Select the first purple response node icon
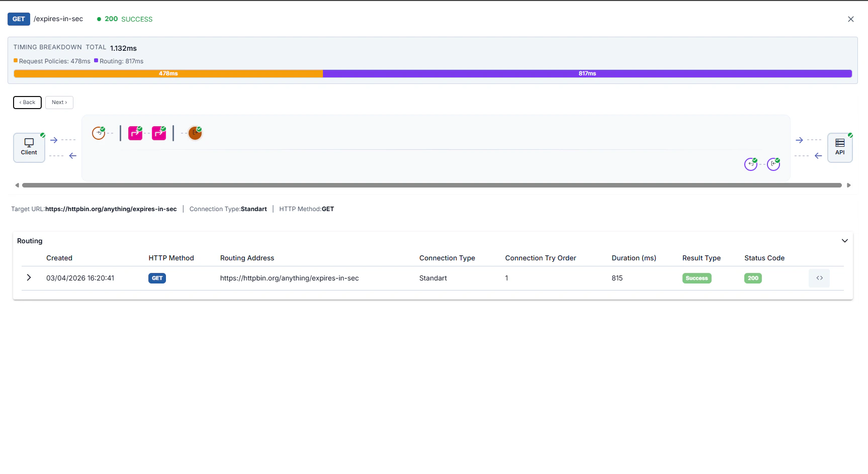 [751, 164]
